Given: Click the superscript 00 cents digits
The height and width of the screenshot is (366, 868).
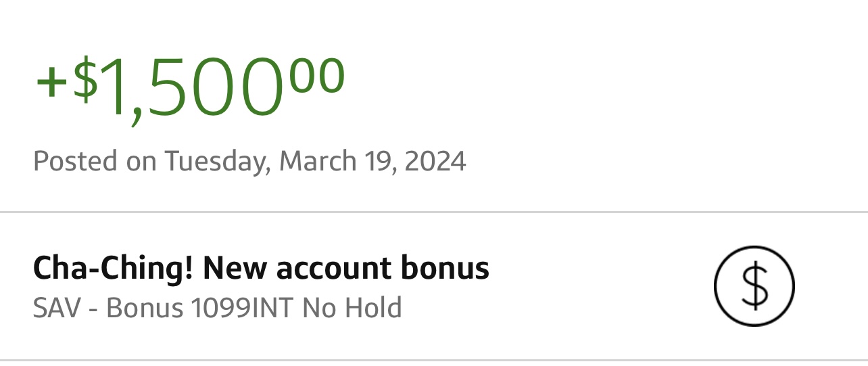Looking at the screenshot, I should tap(318, 76).
